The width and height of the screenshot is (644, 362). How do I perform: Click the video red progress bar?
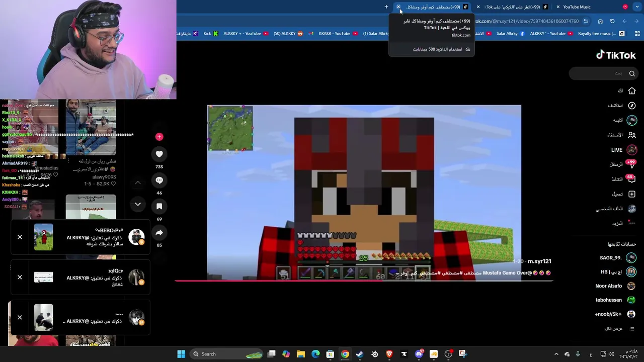[x=364, y=281]
